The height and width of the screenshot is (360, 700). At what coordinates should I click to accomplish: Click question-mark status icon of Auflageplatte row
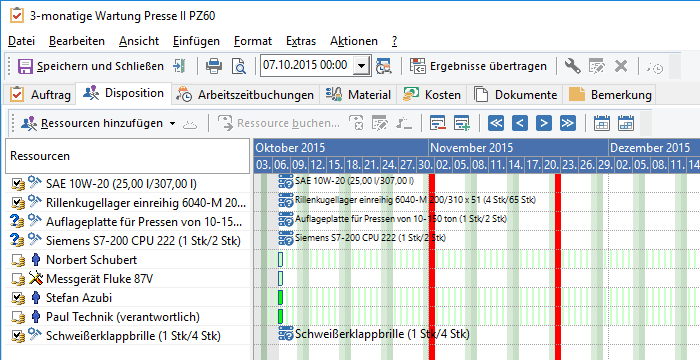coord(17,222)
